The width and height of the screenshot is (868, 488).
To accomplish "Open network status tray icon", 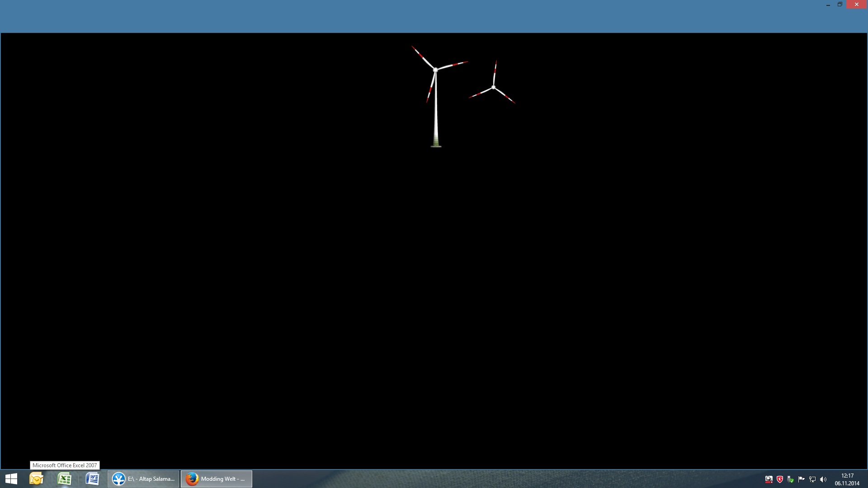I will tap(812, 479).
